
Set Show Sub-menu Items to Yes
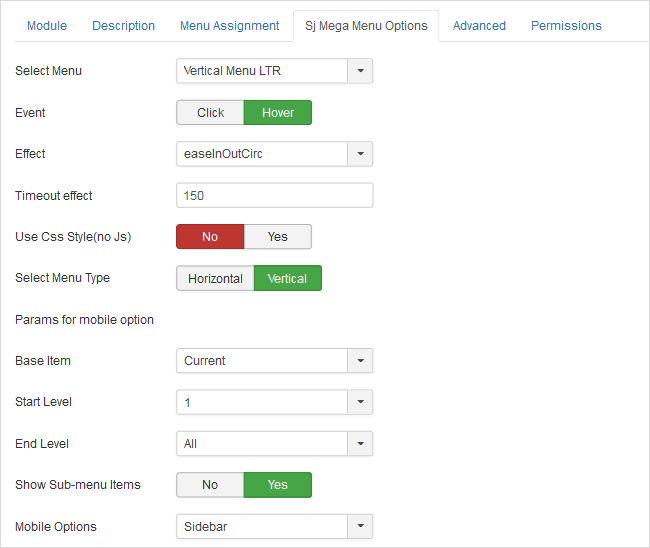tap(278, 484)
